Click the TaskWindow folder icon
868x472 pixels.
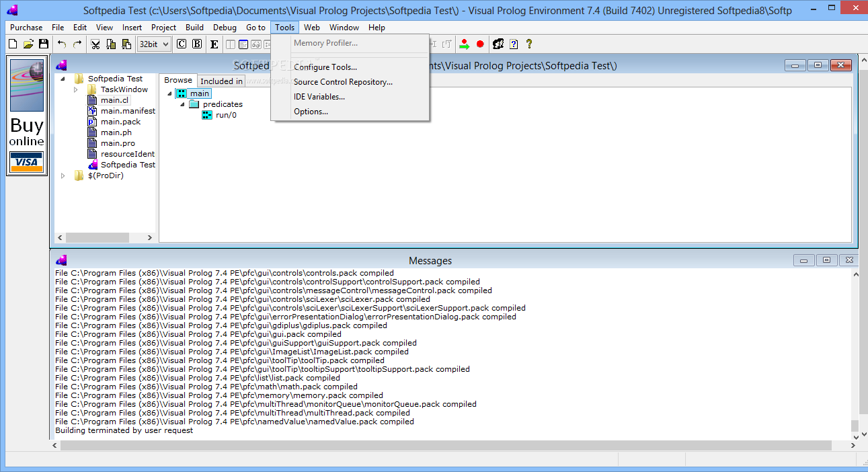[93, 89]
